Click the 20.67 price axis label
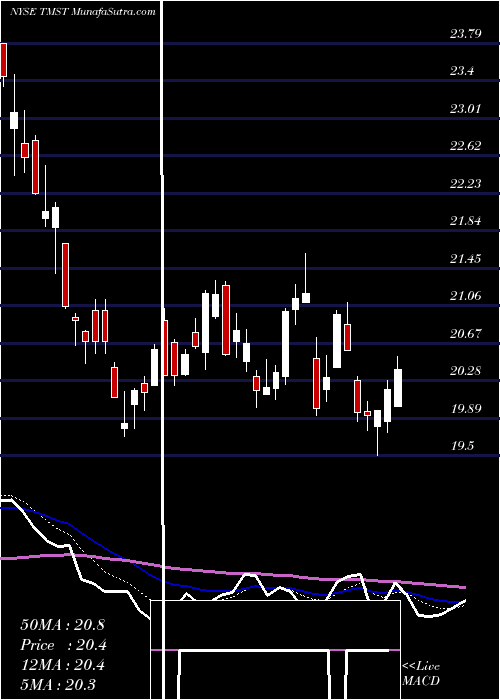Image resolution: width=500 pixels, height=700 pixels. tap(466, 333)
